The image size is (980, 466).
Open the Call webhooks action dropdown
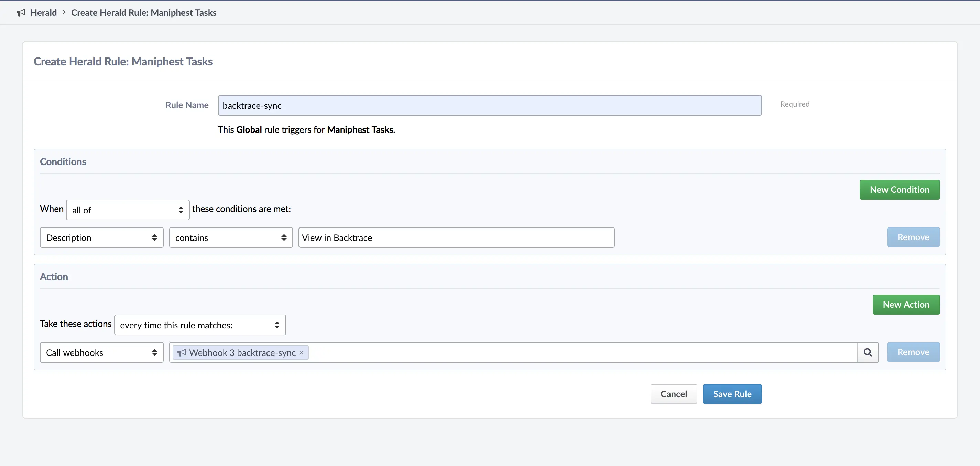pyautogui.click(x=101, y=352)
